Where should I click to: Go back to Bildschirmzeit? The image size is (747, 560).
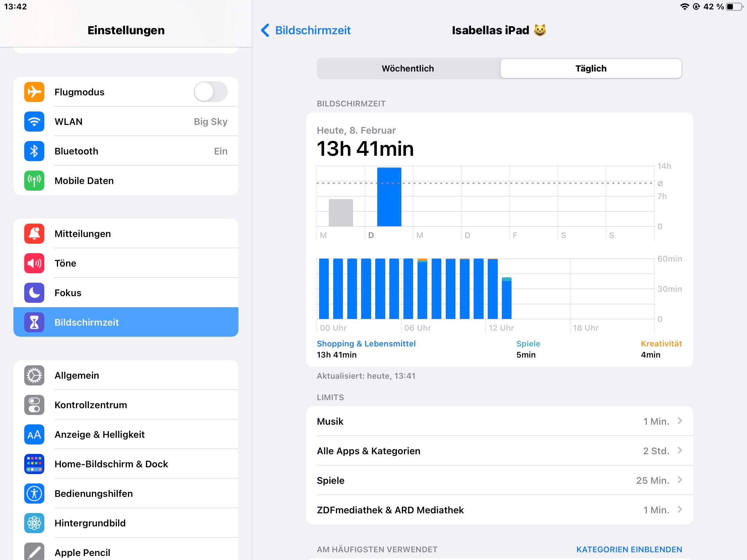[x=306, y=30]
